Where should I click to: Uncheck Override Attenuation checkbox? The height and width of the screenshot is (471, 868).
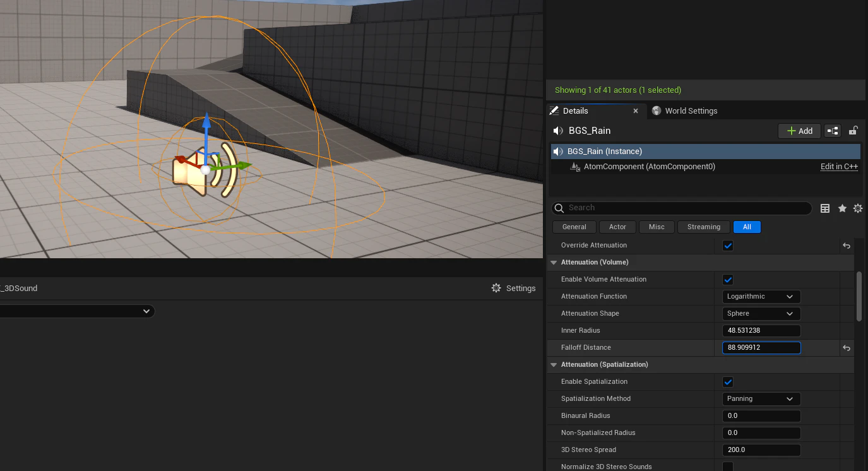(x=728, y=246)
